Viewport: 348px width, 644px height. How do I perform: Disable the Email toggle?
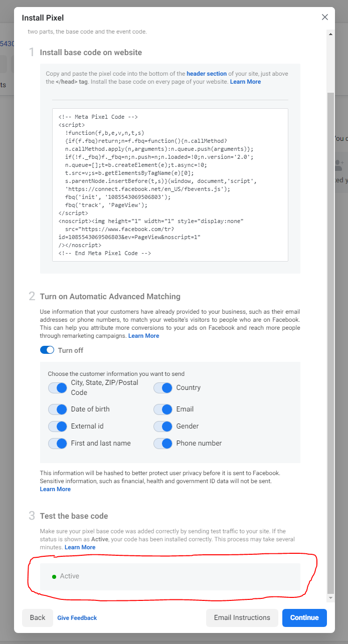pyautogui.click(x=163, y=409)
